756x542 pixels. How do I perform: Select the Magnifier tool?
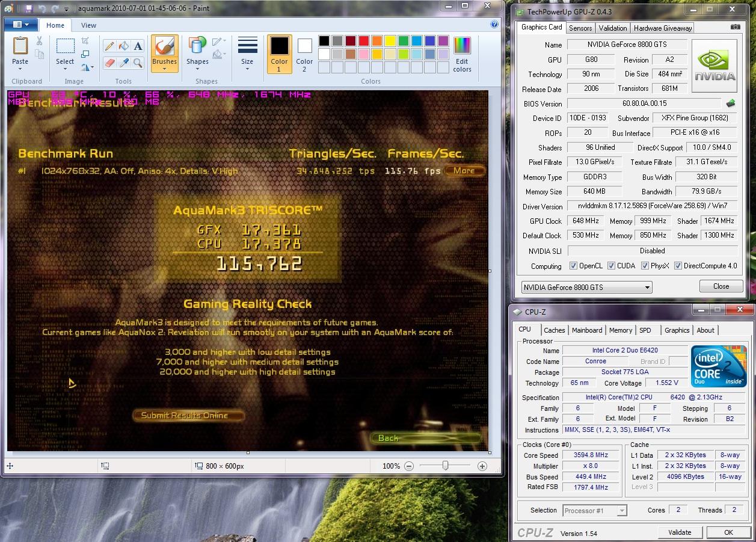coord(138,63)
